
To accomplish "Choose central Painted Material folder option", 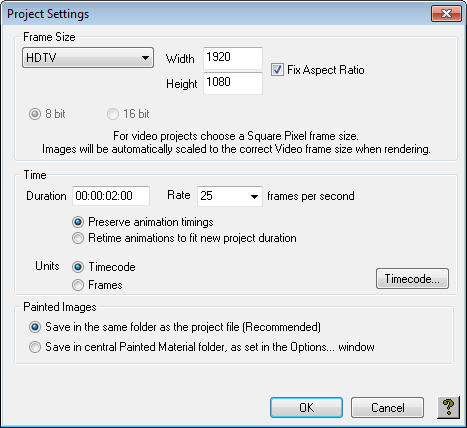I will click(x=35, y=347).
